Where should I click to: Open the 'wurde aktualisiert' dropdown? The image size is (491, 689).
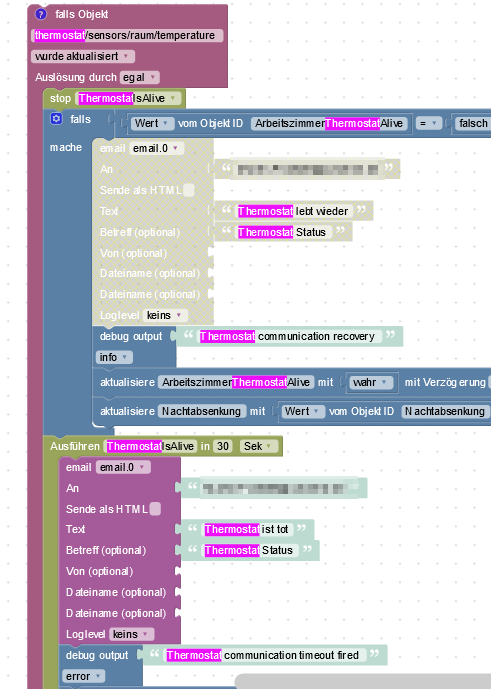tap(83, 56)
